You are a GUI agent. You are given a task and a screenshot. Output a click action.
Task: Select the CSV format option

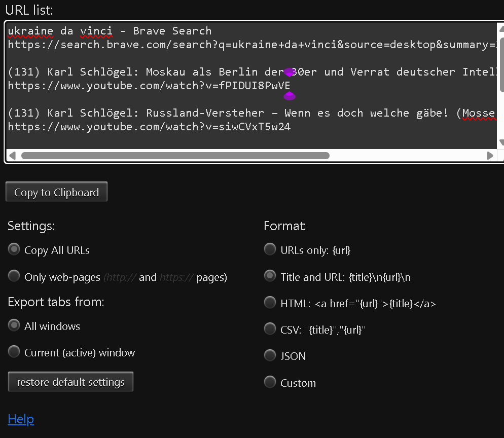click(x=270, y=330)
